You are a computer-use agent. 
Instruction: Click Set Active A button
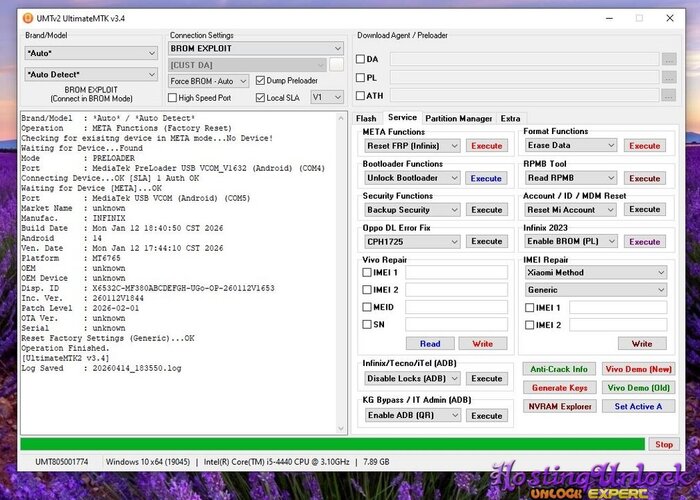point(638,407)
